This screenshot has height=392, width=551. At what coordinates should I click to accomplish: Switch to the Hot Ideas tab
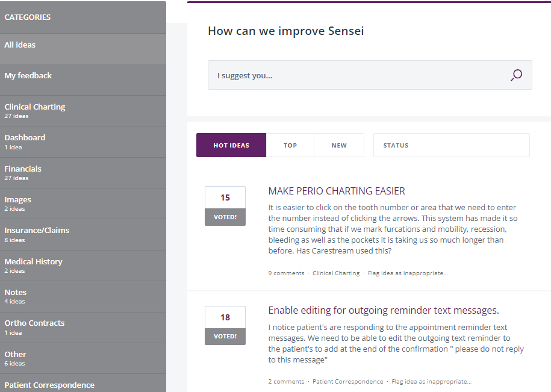(231, 145)
